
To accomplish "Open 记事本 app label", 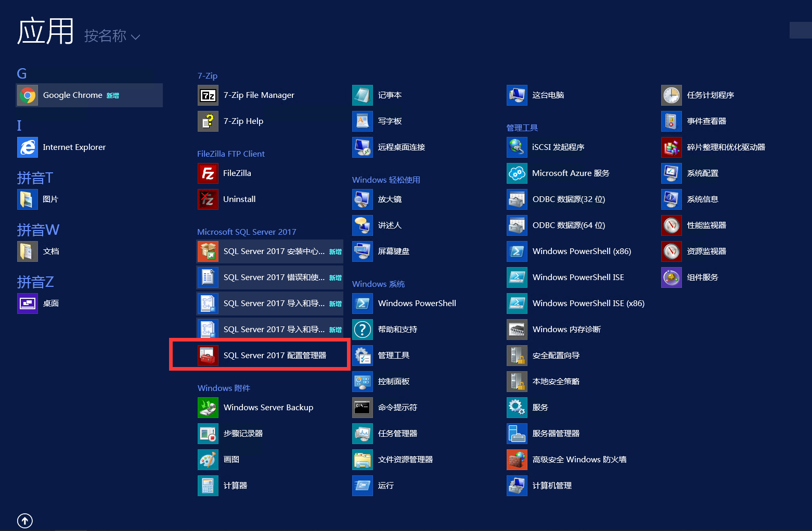I will click(x=390, y=95).
